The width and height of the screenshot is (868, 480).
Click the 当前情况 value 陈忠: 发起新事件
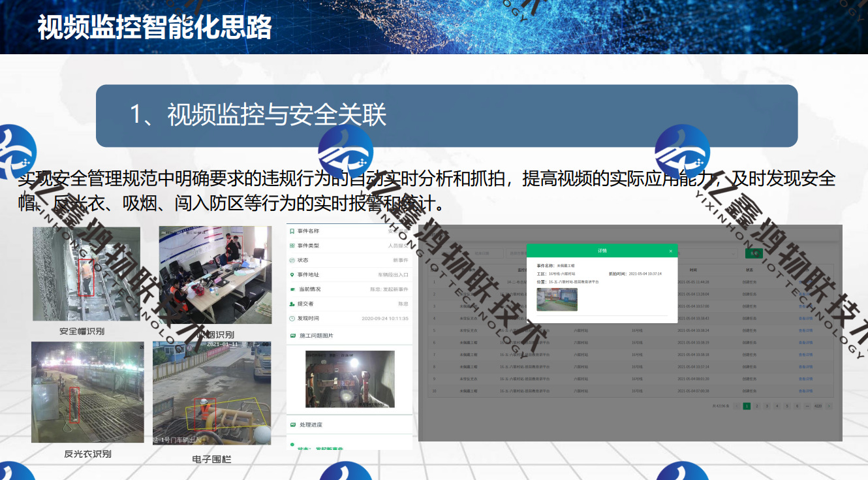pyautogui.click(x=390, y=289)
